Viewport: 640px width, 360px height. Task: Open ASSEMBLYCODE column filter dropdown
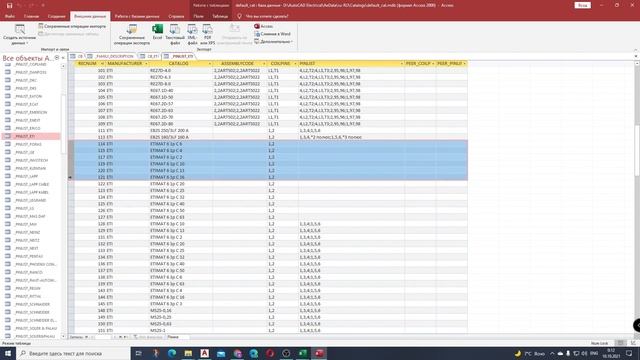264,64
